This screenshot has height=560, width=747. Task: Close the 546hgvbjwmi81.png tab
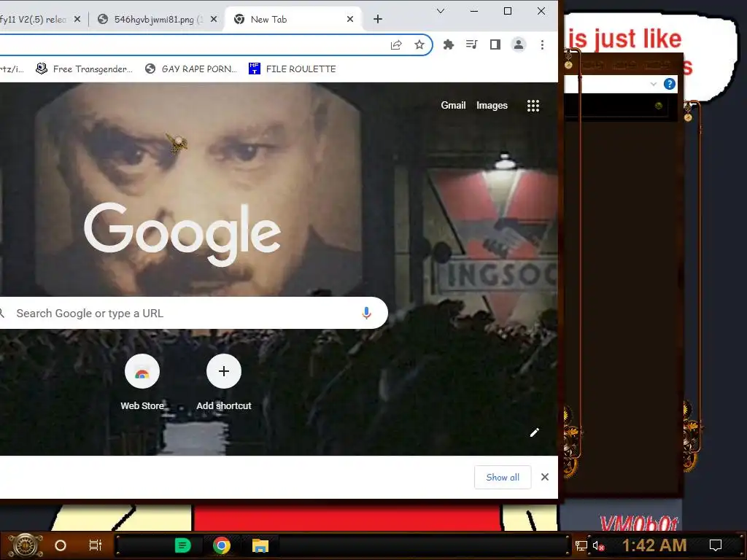(x=214, y=19)
